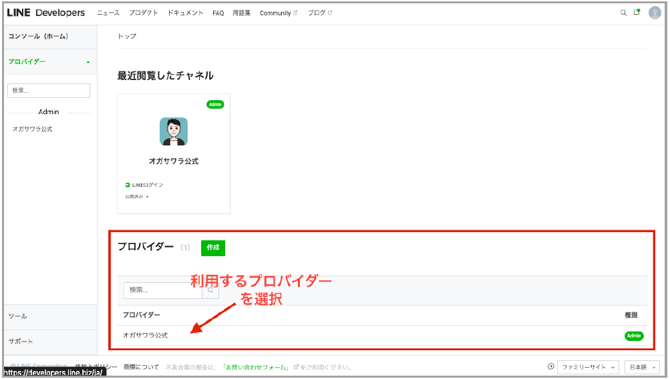The width and height of the screenshot is (670, 379).
Task: Open the search magnifier icon in header
Action: pos(623,13)
